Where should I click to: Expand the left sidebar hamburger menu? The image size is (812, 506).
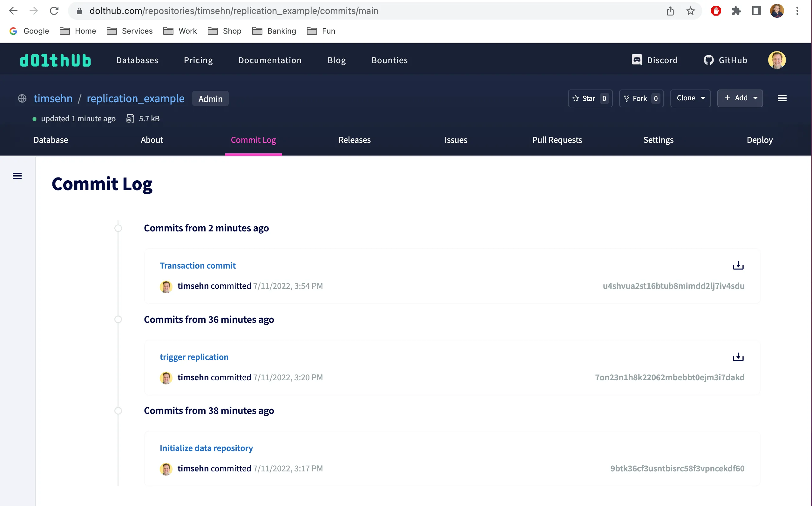[x=17, y=176]
